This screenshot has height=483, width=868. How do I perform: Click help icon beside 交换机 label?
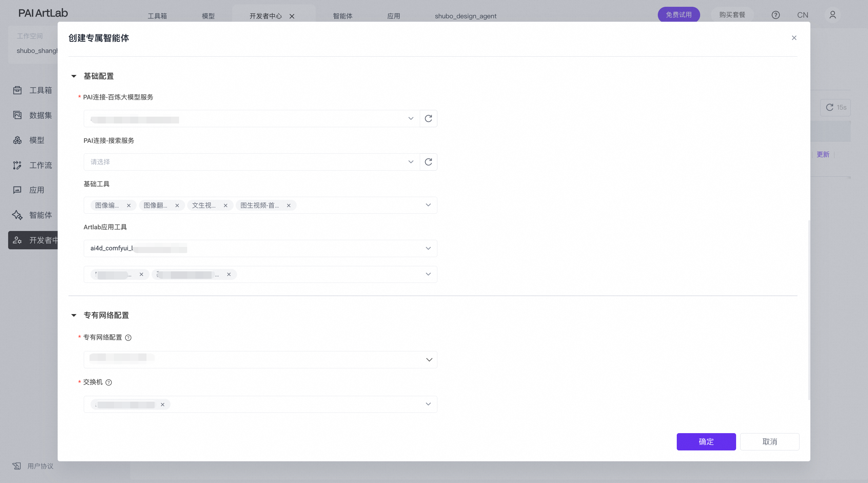tap(108, 382)
